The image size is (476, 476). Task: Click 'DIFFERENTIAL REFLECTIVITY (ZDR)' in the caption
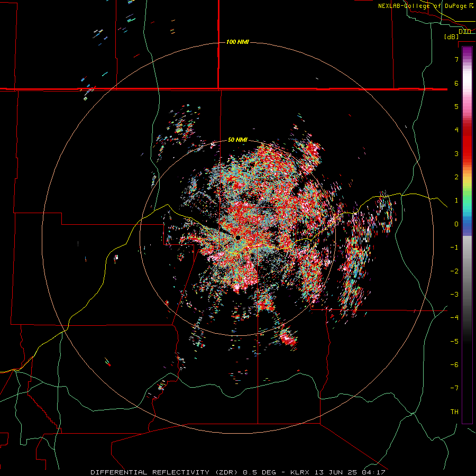click(165, 472)
